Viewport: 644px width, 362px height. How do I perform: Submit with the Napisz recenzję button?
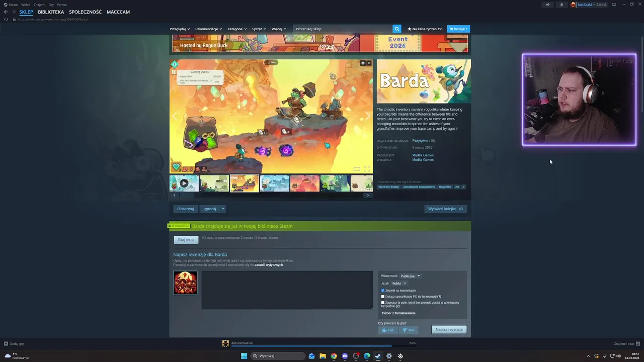449,330
